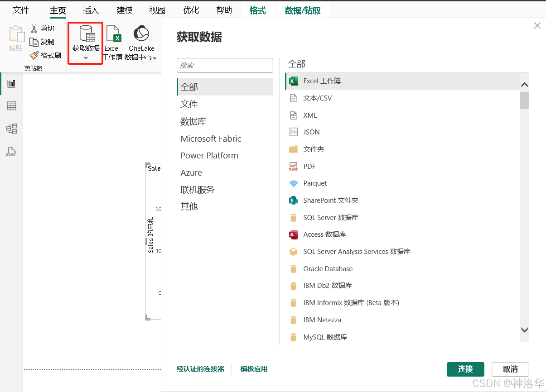The height and width of the screenshot is (392, 546).
Task: Select SharePoint 文件夹 connector
Action: [402, 201]
